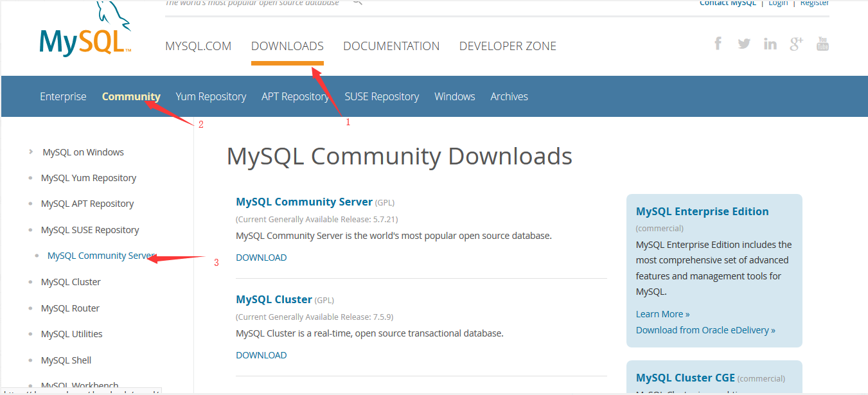Click DOWNLOAD under MySQL Community Server

tap(261, 258)
